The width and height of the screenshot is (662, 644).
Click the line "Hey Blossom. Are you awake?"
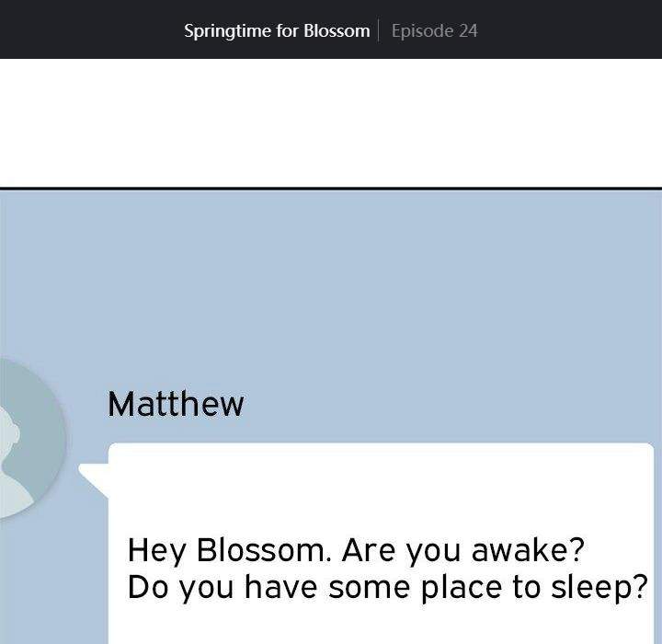click(356, 550)
